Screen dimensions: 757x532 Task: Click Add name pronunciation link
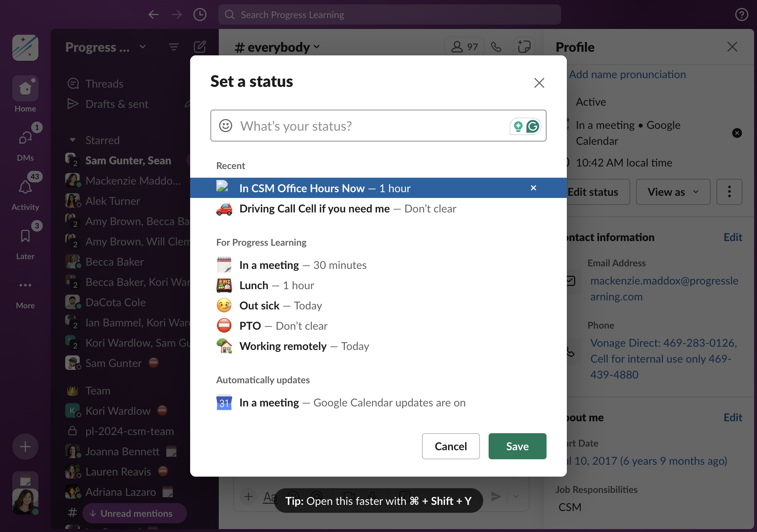pyautogui.click(x=627, y=74)
